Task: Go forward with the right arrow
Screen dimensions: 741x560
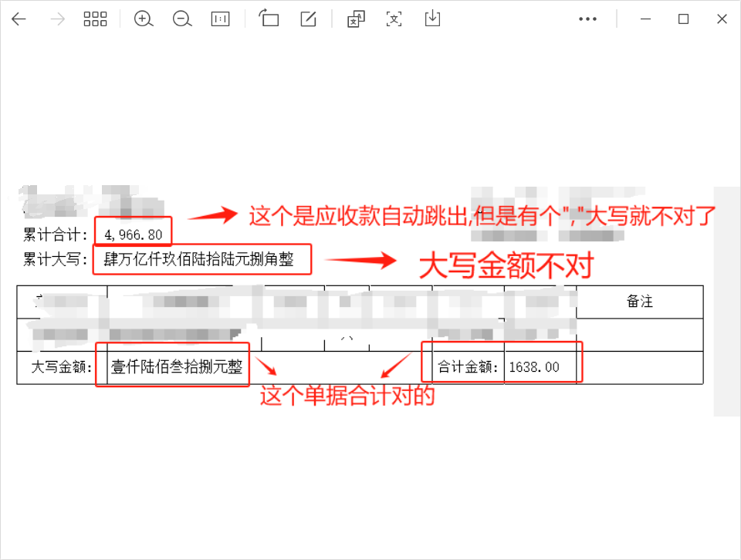Action: click(x=57, y=19)
